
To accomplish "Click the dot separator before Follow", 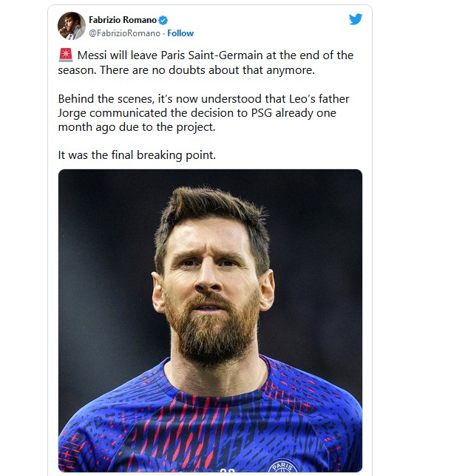I will pyautogui.click(x=163, y=33).
